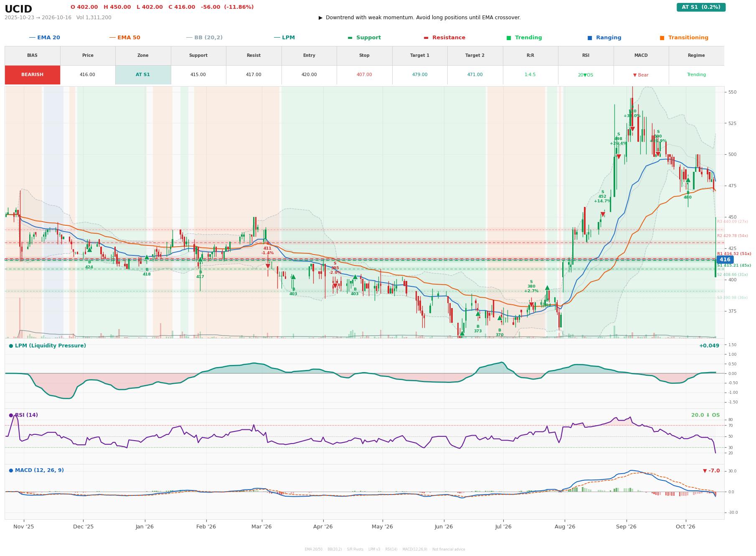The width and height of the screenshot is (756, 556).
Task: Click the UCID ticker title
Action: click(18, 9)
